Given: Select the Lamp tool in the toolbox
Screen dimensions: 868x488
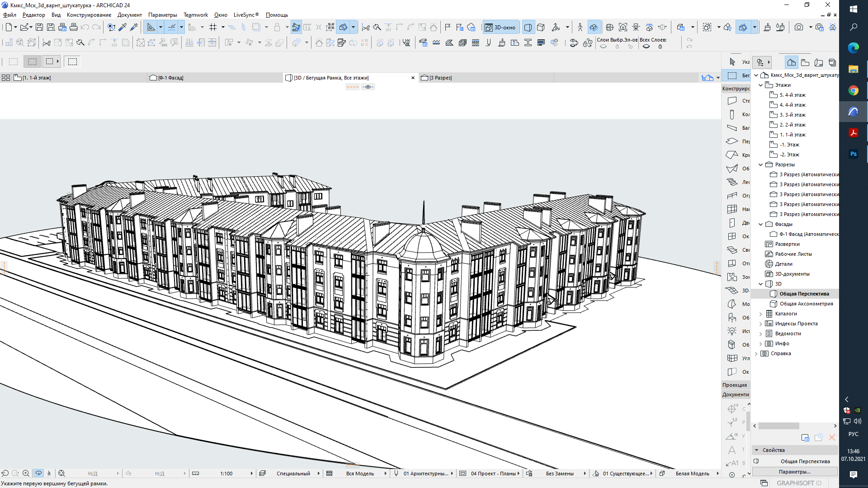Looking at the screenshot, I should pos(736,331).
